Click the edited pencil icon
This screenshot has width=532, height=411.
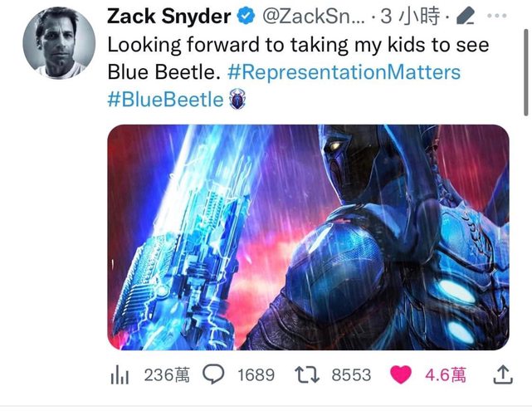coord(465,17)
